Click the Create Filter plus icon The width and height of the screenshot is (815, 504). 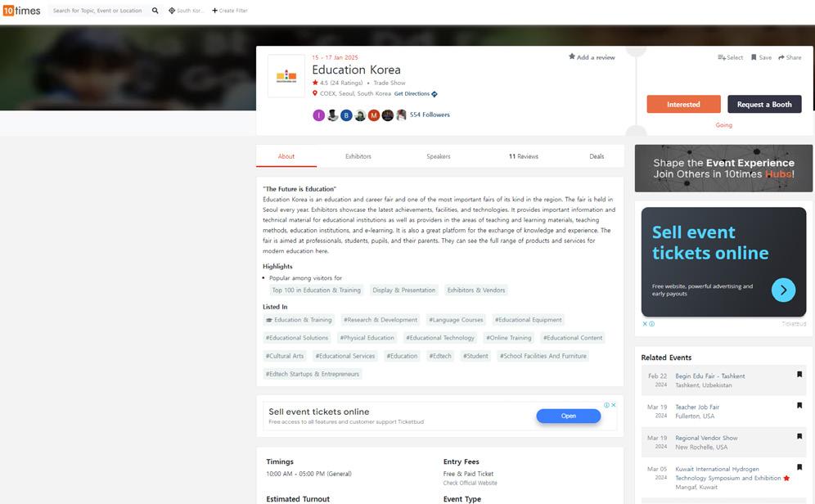[x=214, y=11]
